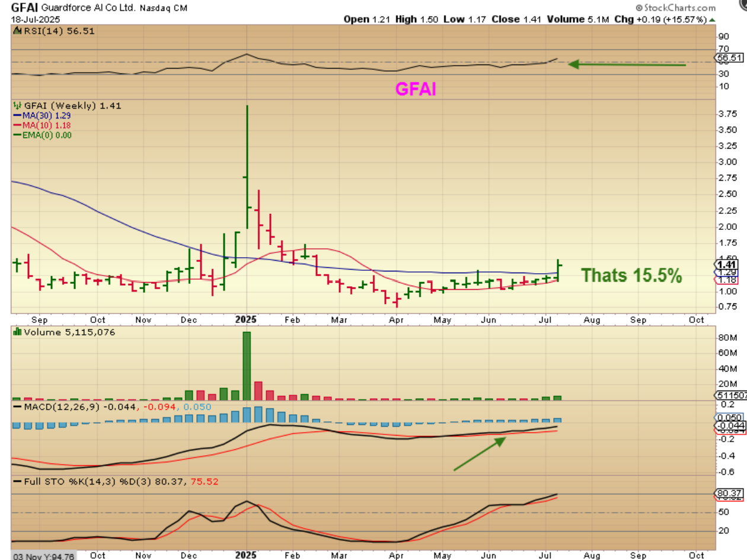Click the 40M volume axis label
The width and height of the screenshot is (747, 560).
(x=728, y=369)
